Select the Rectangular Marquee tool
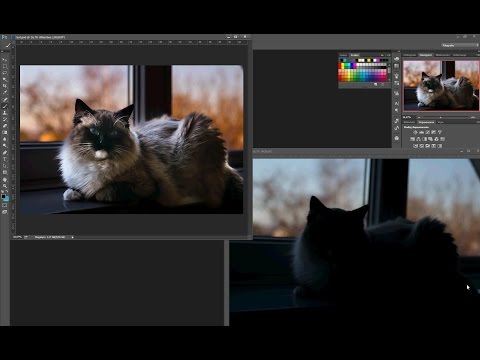Image resolution: width=480 pixels, height=360 pixels. (5, 66)
